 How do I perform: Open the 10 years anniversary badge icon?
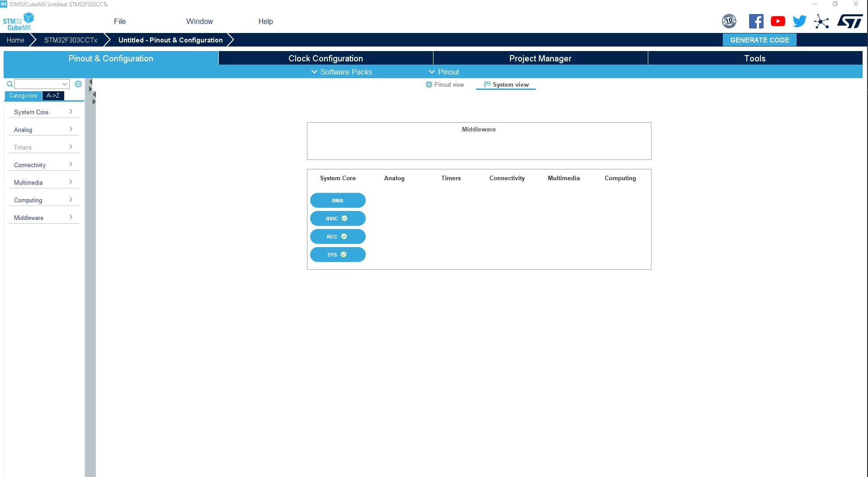coord(729,21)
